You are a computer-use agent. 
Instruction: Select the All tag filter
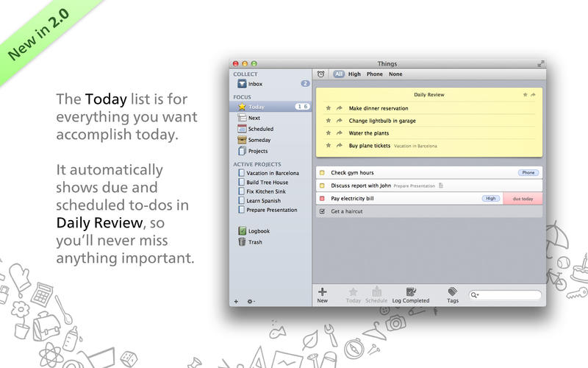(x=339, y=74)
